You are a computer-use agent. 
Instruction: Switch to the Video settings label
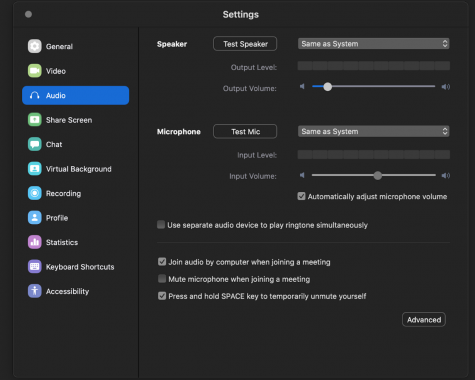[56, 71]
